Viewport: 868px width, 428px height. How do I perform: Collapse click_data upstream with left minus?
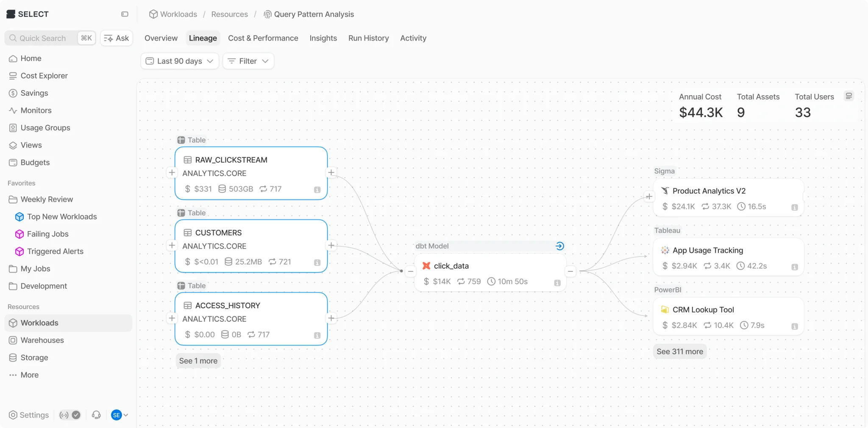point(410,271)
